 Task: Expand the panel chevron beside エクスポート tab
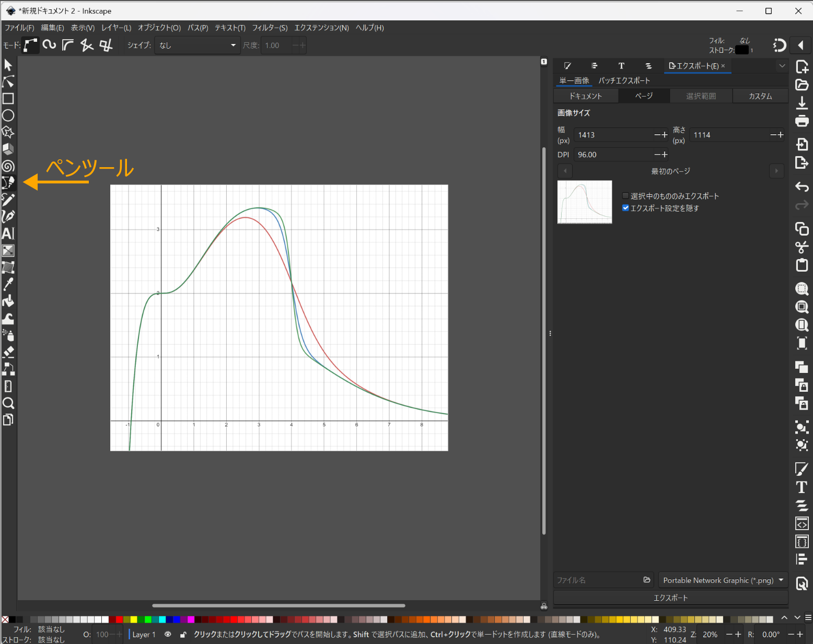point(782,66)
